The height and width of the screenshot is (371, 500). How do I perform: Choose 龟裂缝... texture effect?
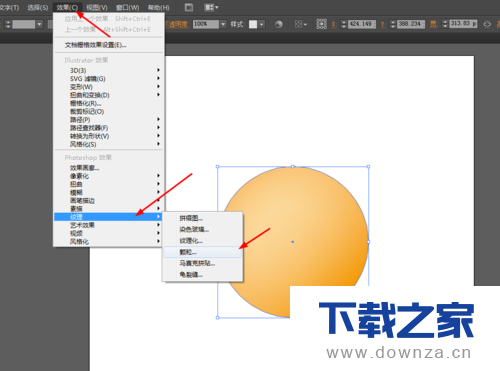click(x=203, y=275)
